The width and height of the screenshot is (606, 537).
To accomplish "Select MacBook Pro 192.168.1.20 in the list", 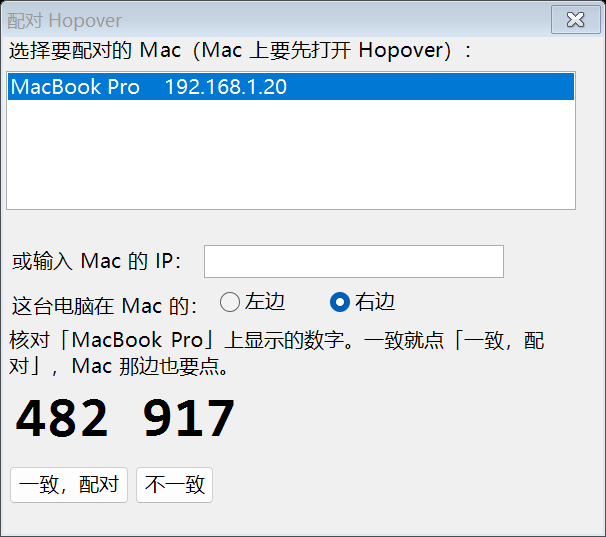I will [291, 87].
